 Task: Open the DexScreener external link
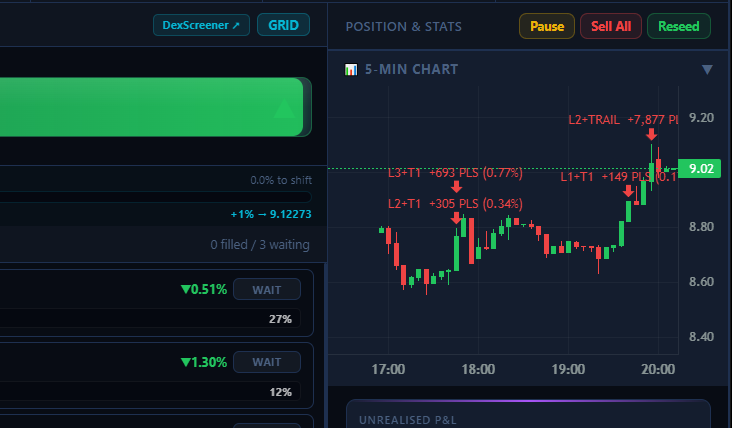coord(201,25)
